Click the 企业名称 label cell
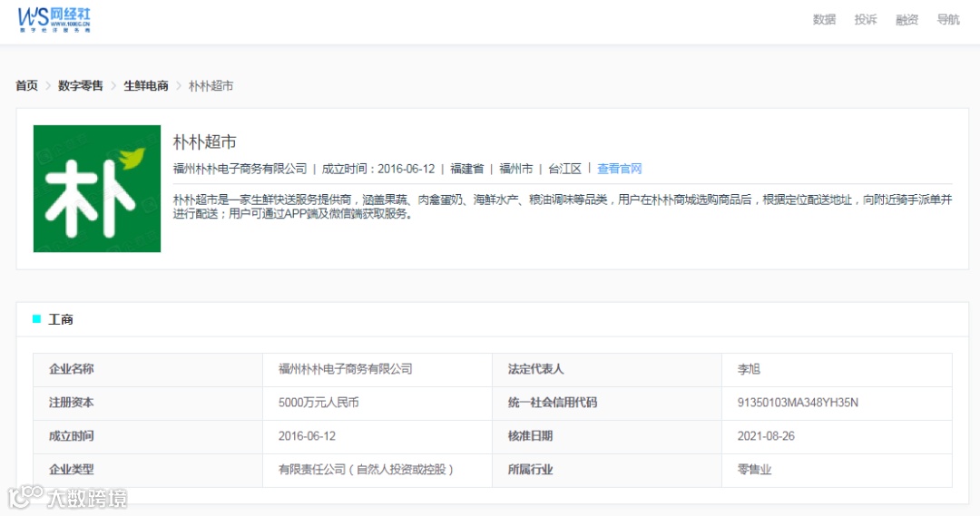The height and width of the screenshot is (516, 980). (x=148, y=369)
